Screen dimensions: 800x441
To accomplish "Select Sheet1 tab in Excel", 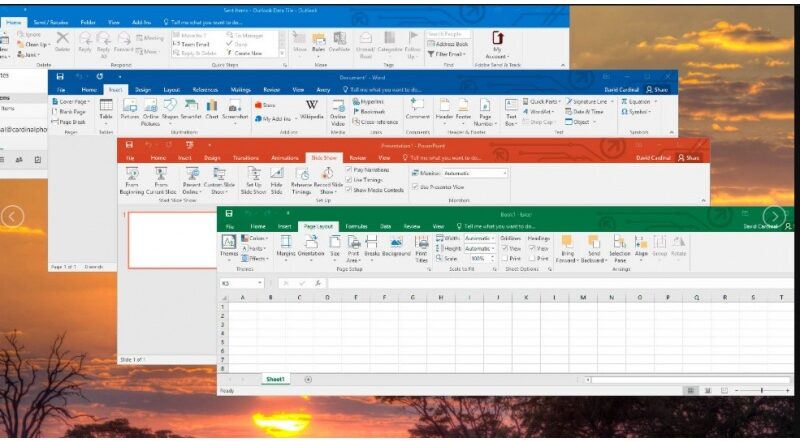I will pos(276,379).
